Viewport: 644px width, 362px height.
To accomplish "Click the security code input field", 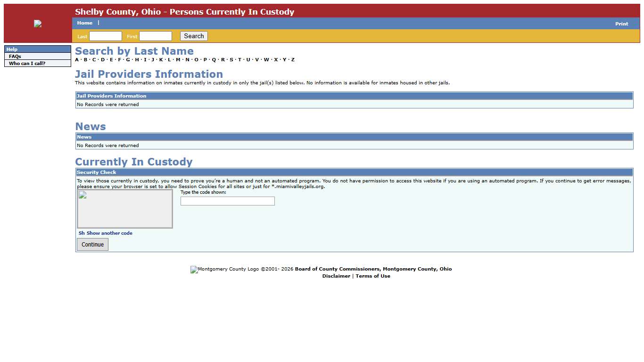I will 227,201.
